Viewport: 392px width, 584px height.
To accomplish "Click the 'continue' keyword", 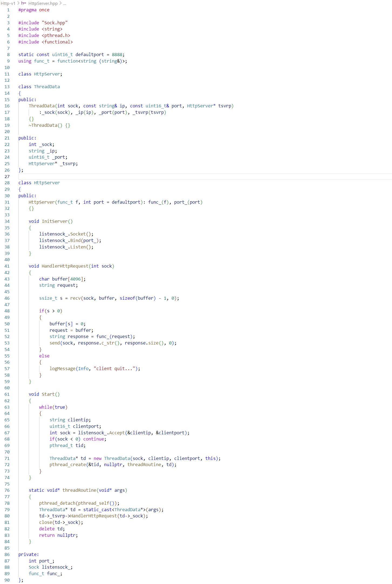I will [94, 439].
